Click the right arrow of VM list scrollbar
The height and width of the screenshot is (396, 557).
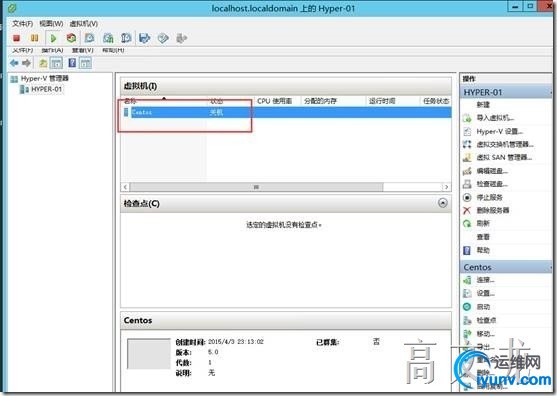(446, 187)
